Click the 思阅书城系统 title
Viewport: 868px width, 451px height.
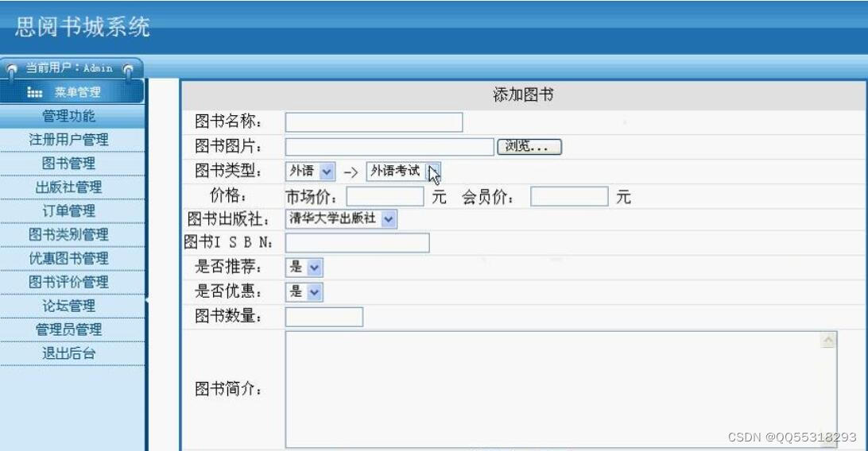pyautogui.click(x=83, y=26)
